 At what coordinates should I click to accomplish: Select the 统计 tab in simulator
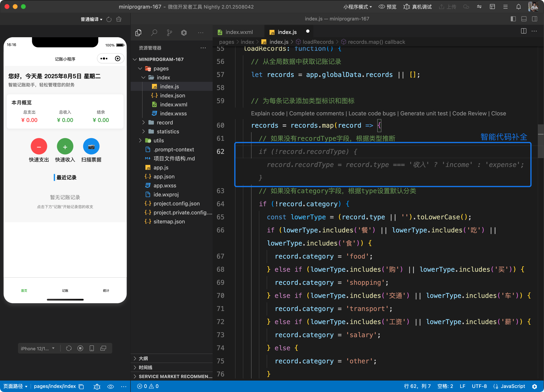pos(106,291)
